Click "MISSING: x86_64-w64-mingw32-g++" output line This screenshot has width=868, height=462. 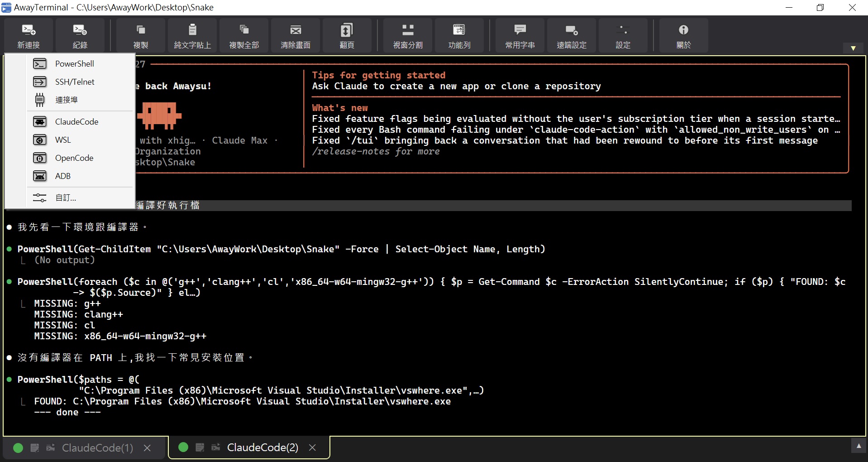[120, 336]
